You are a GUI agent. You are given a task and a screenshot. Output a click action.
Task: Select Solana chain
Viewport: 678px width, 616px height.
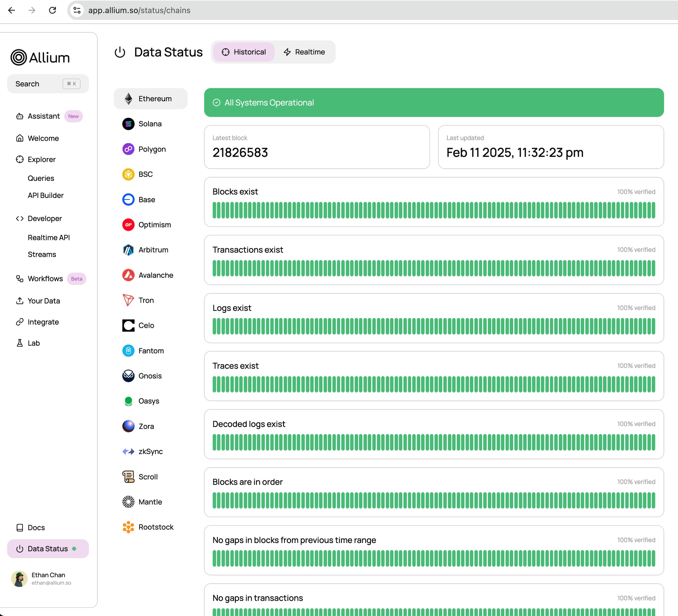pos(150,124)
